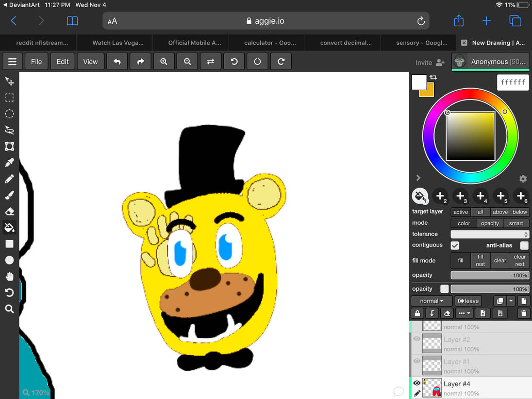Click the leave button

pos(468,301)
